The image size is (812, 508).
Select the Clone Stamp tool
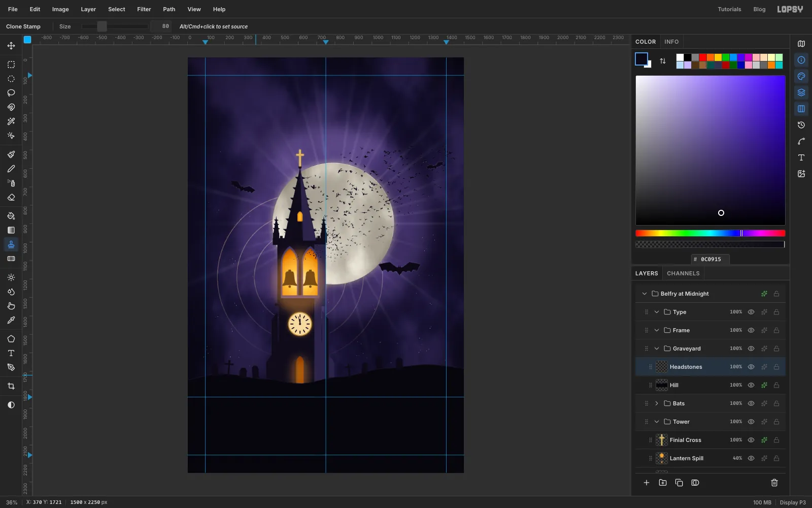(11, 244)
